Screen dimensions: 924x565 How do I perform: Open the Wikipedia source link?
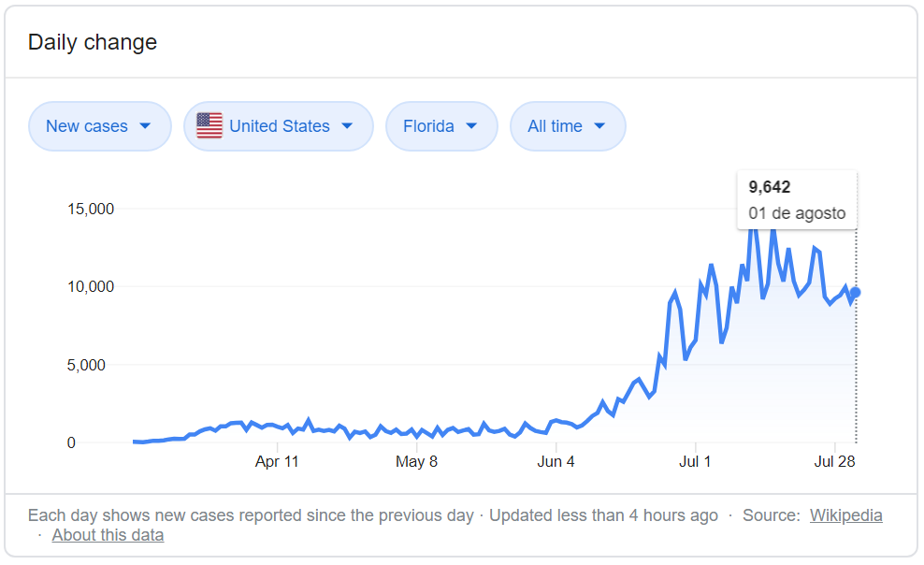[845, 515]
